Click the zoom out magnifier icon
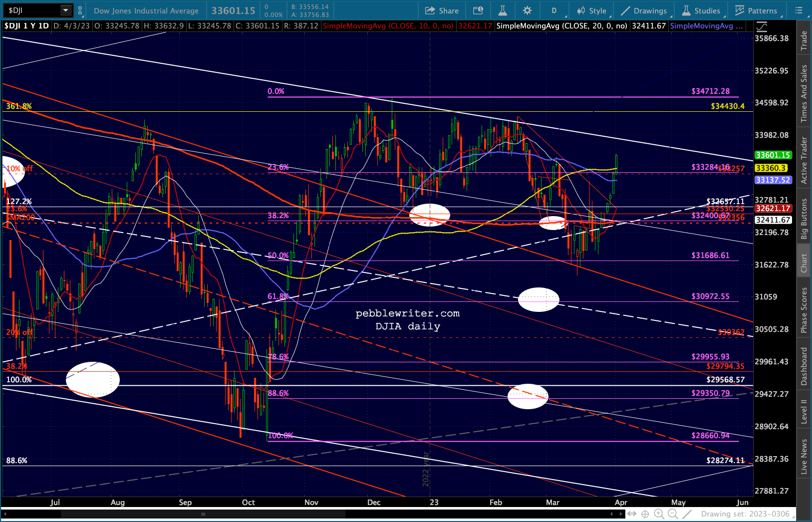The image size is (812, 522). coord(673,514)
